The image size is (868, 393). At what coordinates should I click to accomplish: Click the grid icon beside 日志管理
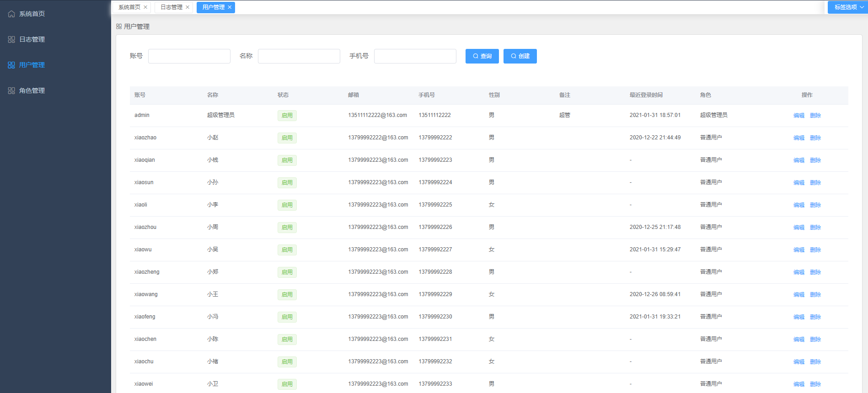tap(11, 39)
